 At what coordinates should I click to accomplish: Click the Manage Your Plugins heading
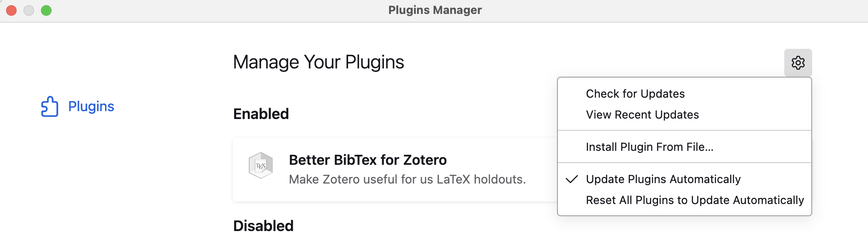(x=318, y=62)
